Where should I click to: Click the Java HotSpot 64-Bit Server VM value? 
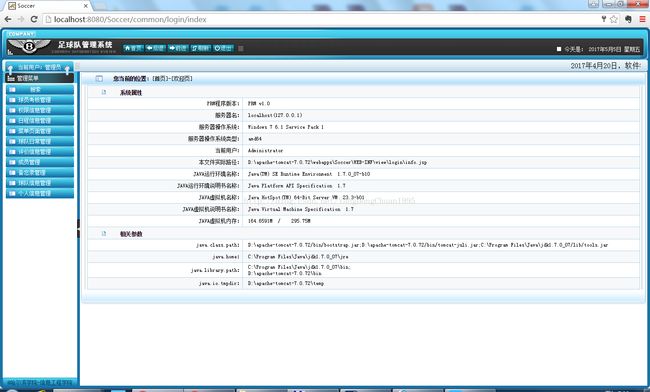click(x=306, y=197)
